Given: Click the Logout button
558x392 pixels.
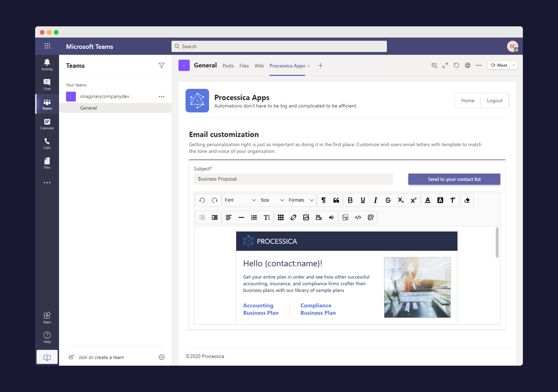Looking at the screenshot, I should pos(495,100).
